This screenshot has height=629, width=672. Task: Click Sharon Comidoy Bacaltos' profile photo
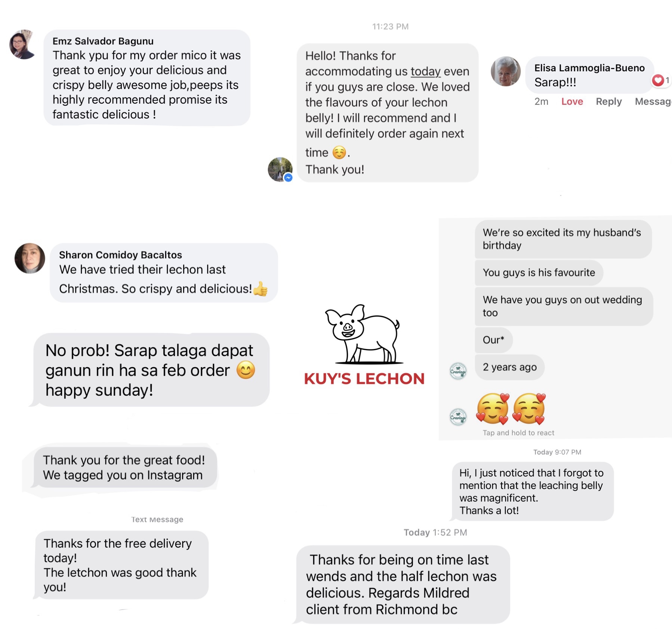coord(30,258)
